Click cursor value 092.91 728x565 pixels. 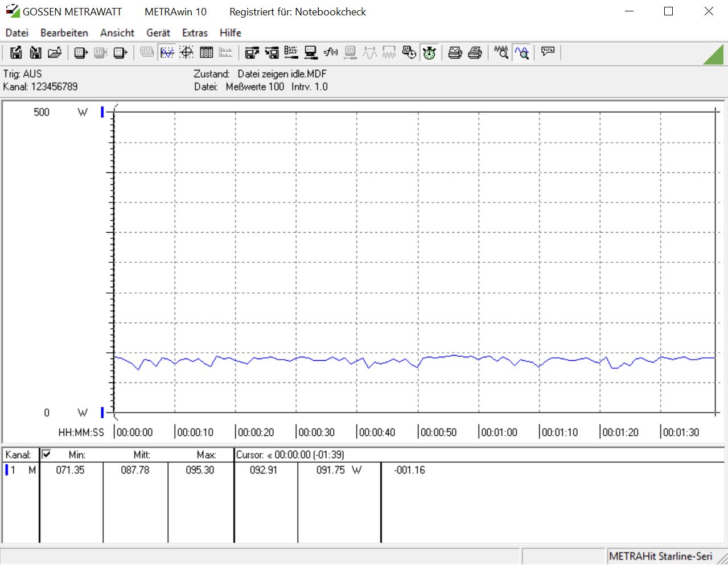264,470
